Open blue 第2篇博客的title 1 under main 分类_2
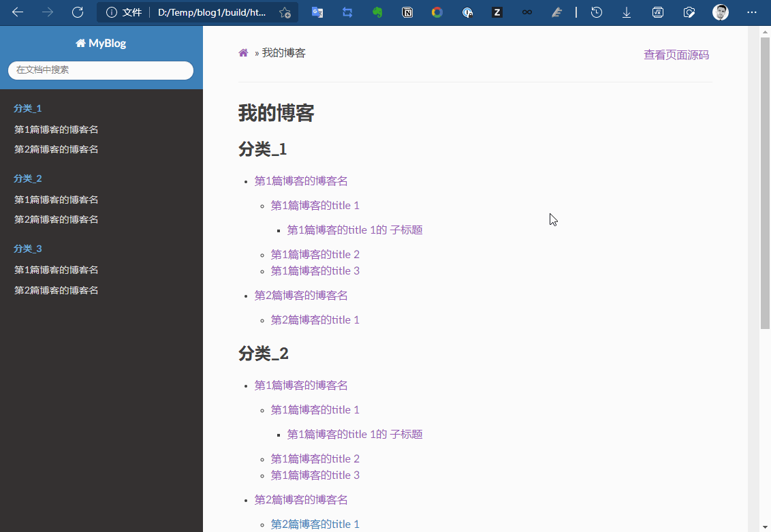This screenshot has width=771, height=532. (315, 525)
